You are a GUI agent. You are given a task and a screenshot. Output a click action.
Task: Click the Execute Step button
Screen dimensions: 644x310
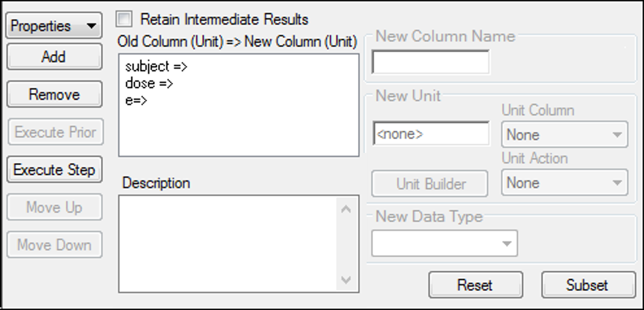click(x=54, y=170)
